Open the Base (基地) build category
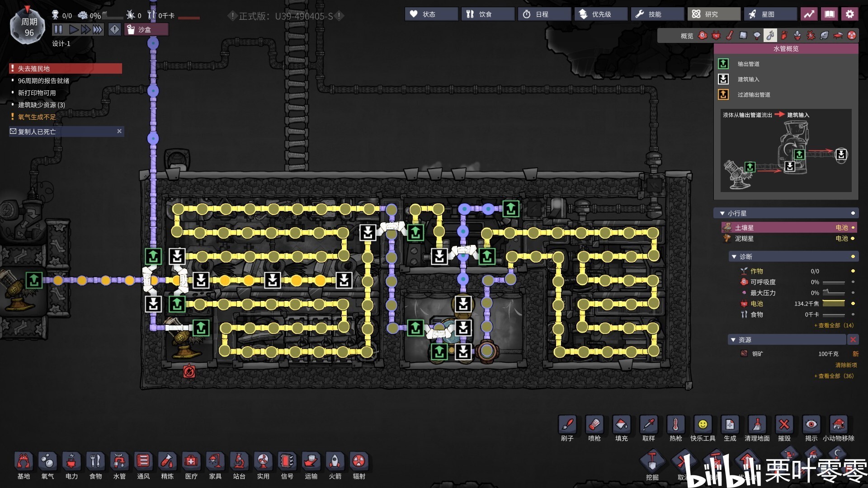The image size is (868, 488). coord(24,465)
